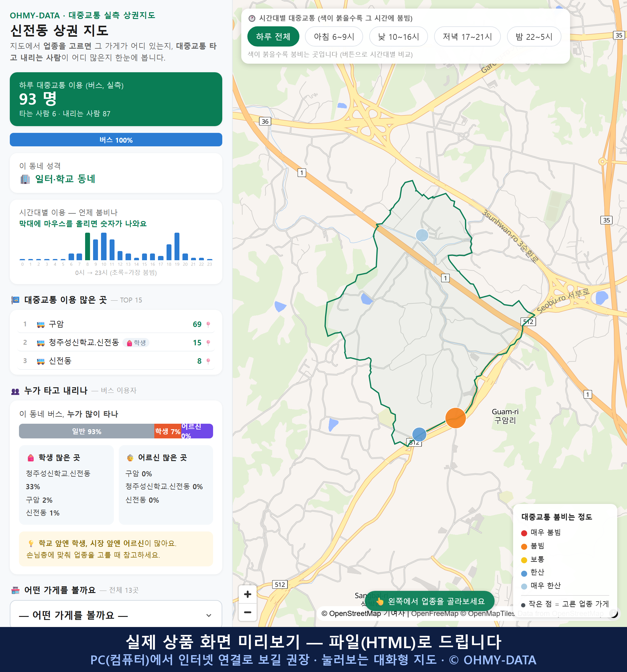Zoom out the map with minus button
The image size is (627, 672).
tap(247, 612)
